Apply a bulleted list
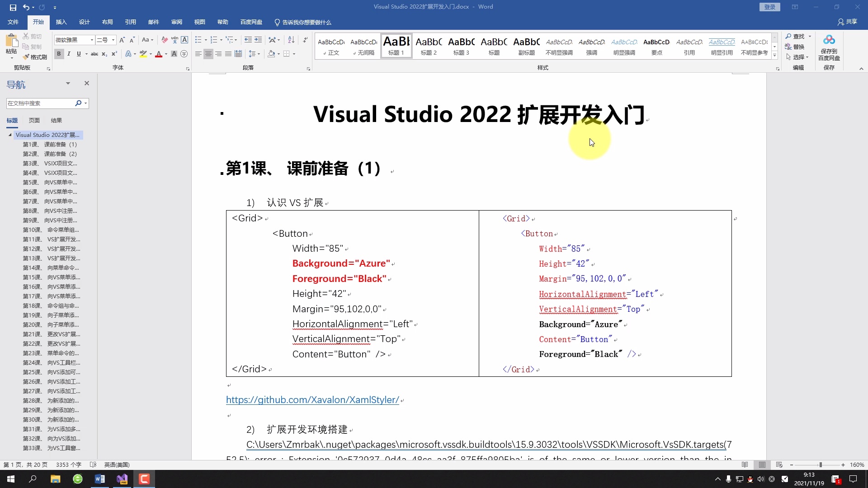Viewport: 868px width, 488px height. 198,39
